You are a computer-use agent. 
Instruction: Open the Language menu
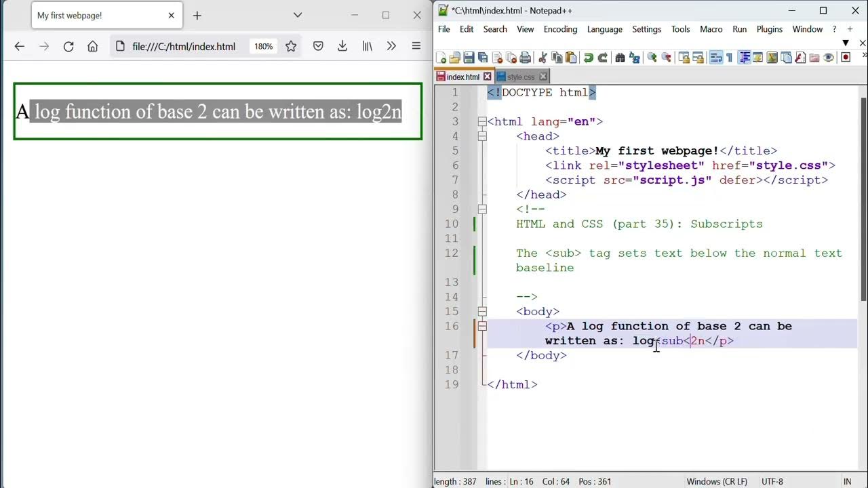coord(605,29)
